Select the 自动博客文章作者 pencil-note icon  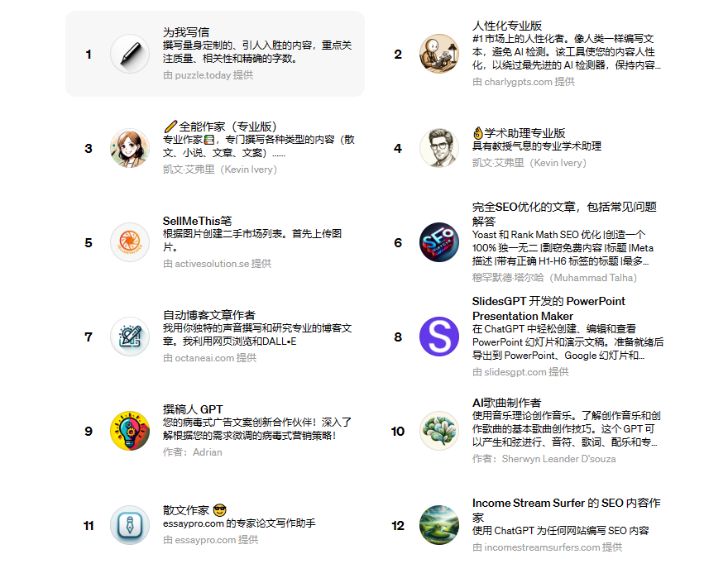130,337
